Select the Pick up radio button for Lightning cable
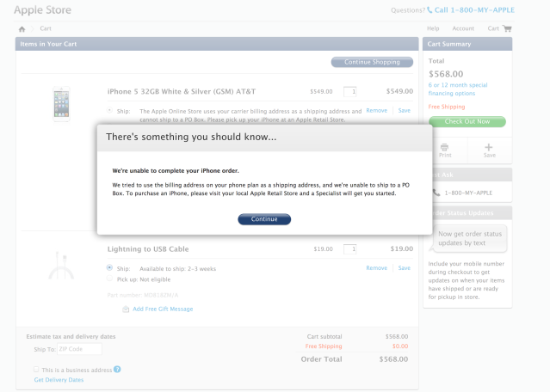This screenshot has width=550, height=392. [109, 279]
